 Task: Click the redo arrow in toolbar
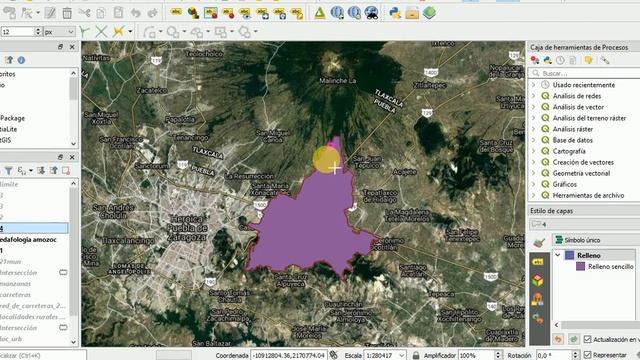153,13
